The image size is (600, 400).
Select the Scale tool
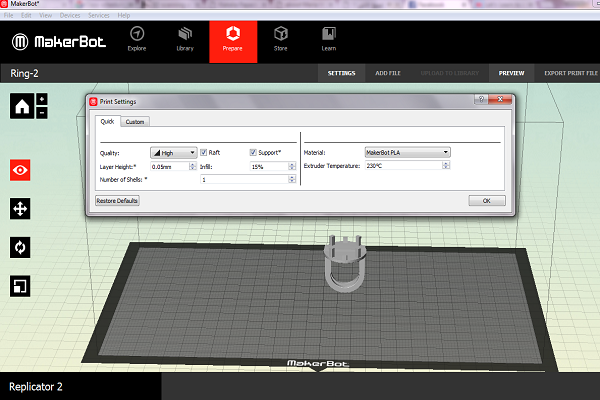20,286
